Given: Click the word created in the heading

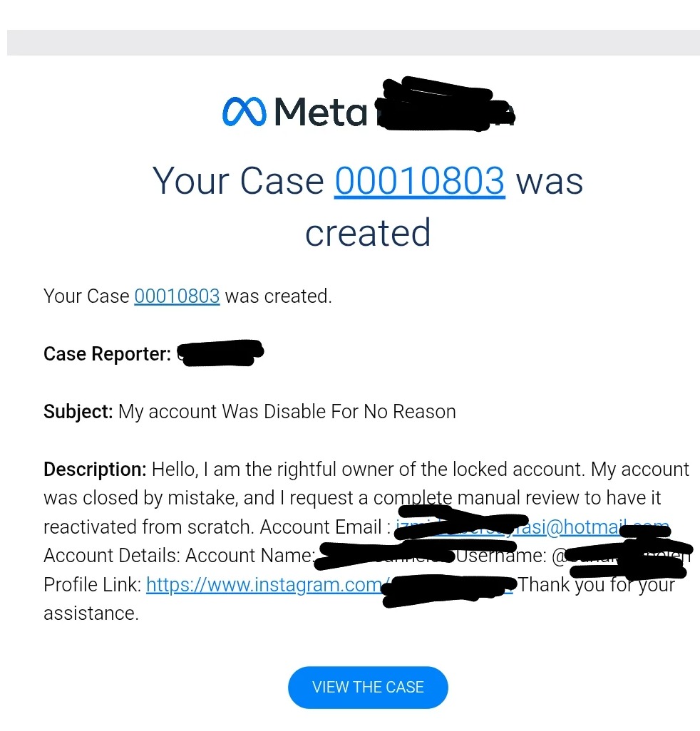Looking at the screenshot, I should click(x=368, y=233).
